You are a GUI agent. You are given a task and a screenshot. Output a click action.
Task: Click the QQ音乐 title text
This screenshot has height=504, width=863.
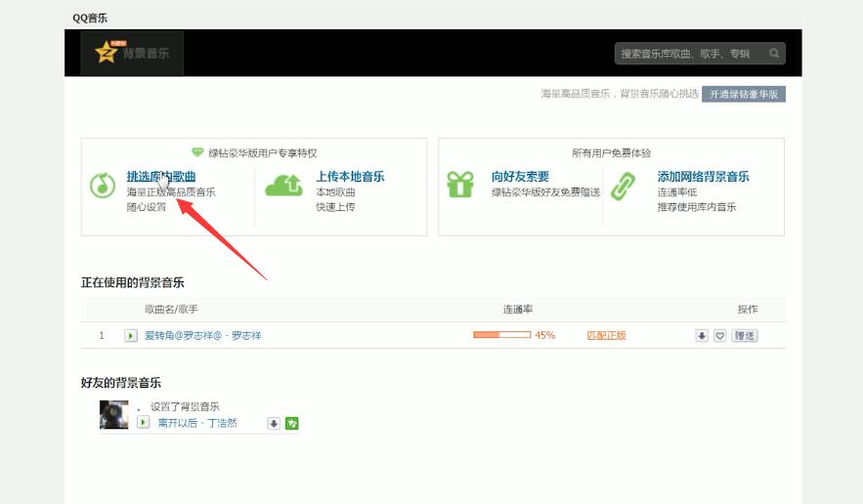click(x=90, y=18)
